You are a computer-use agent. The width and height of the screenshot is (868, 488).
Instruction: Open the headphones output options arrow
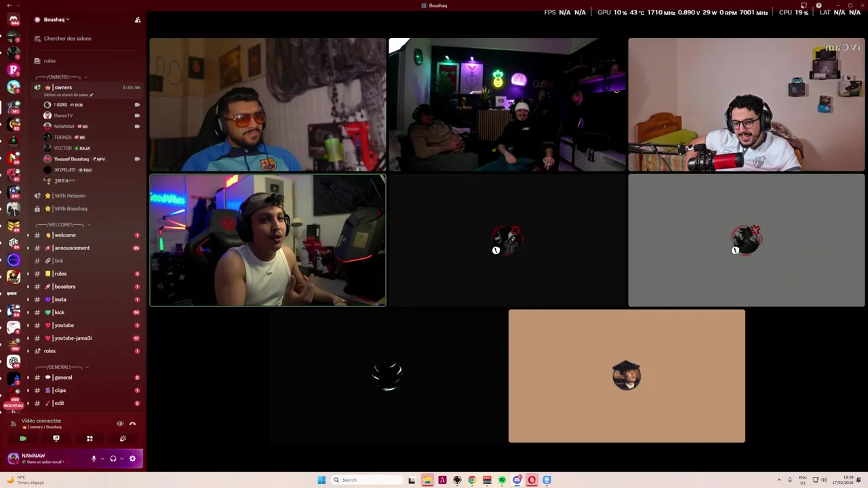121,459
